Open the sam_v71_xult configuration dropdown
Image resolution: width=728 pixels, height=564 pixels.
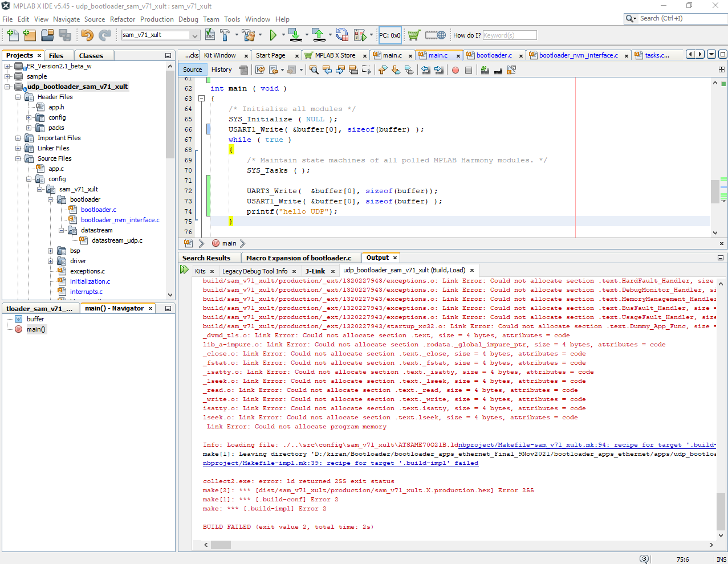[x=196, y=35]
